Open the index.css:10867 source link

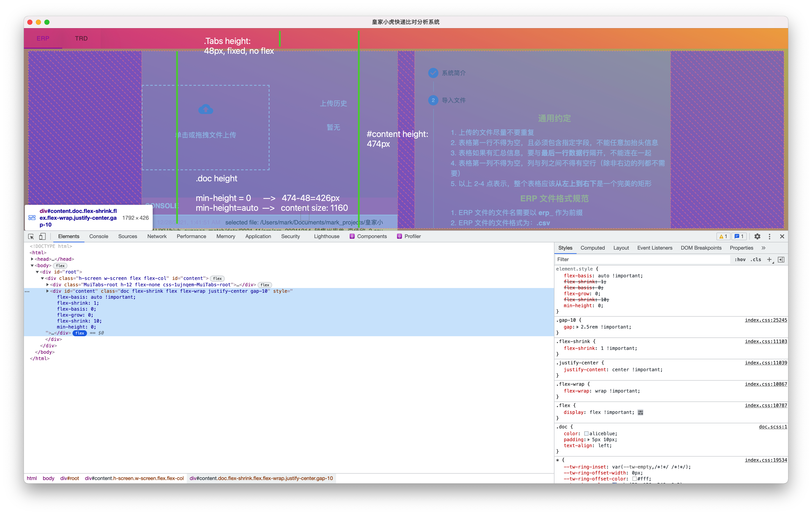(x=766, y=384)
